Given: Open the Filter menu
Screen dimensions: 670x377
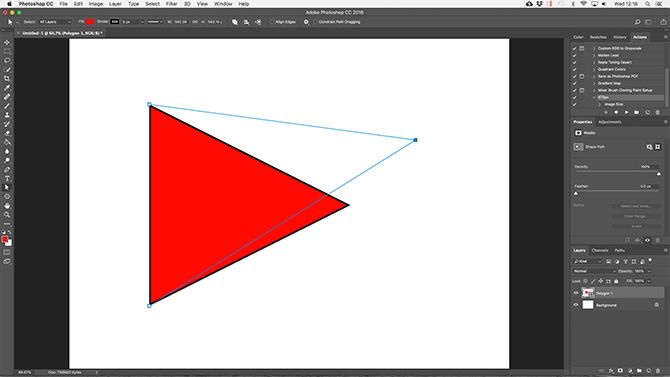Looking at the screenshot, I should (x=171, y=4).
